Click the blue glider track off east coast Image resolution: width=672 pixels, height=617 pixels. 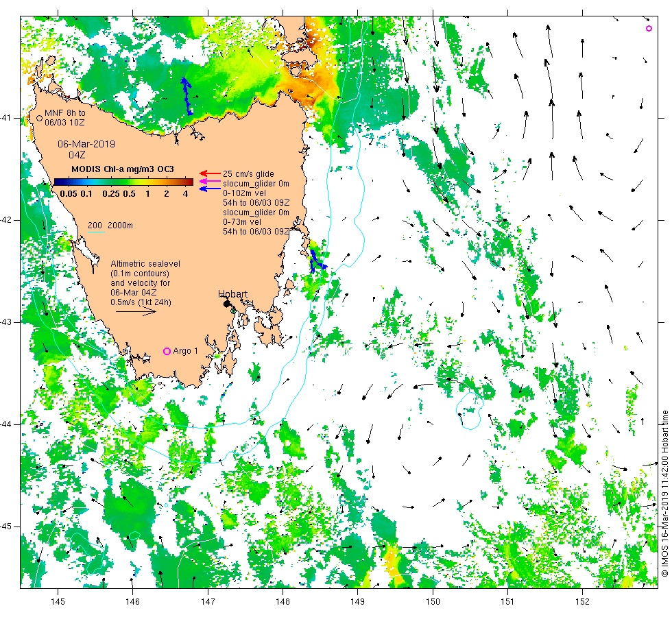pos(316,261)
